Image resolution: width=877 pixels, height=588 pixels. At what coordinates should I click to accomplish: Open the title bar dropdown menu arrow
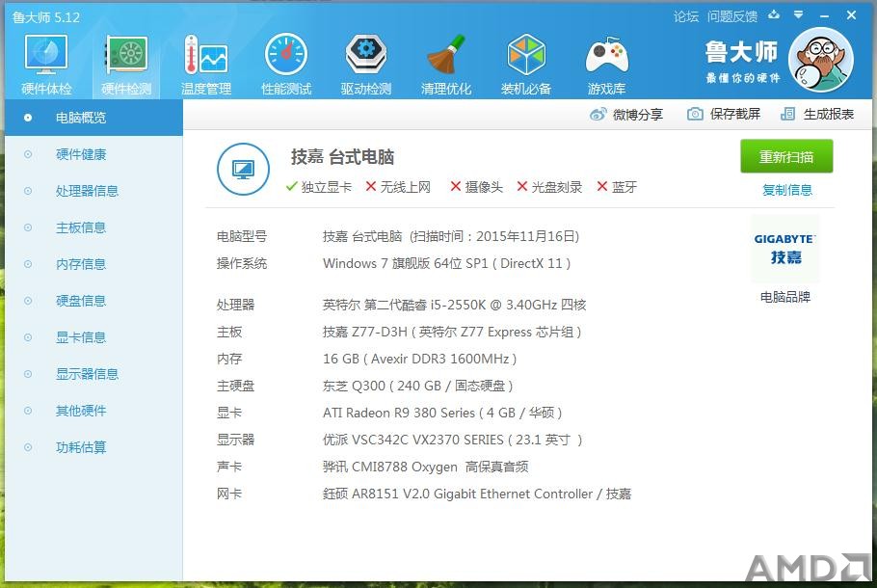coord(799,14)
